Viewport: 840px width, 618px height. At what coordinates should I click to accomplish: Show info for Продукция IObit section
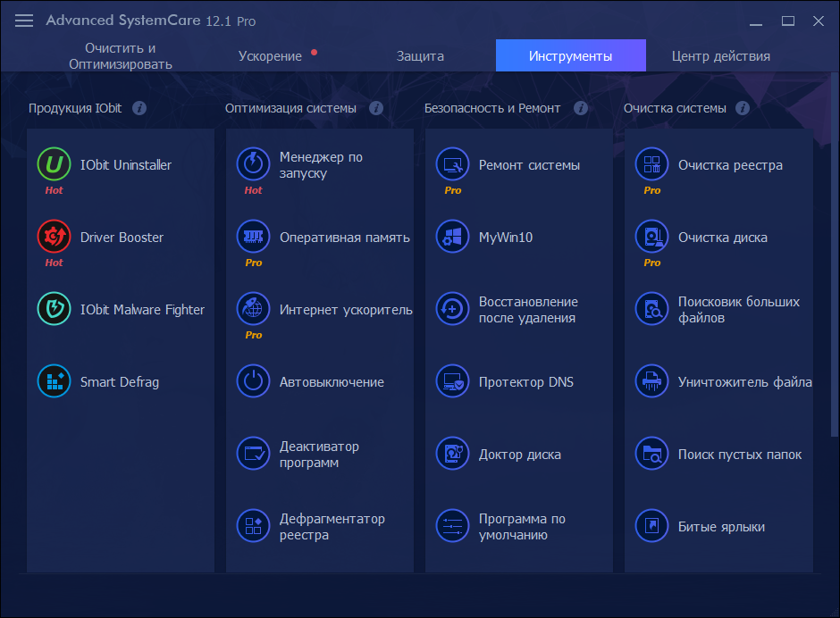[139, 108]
